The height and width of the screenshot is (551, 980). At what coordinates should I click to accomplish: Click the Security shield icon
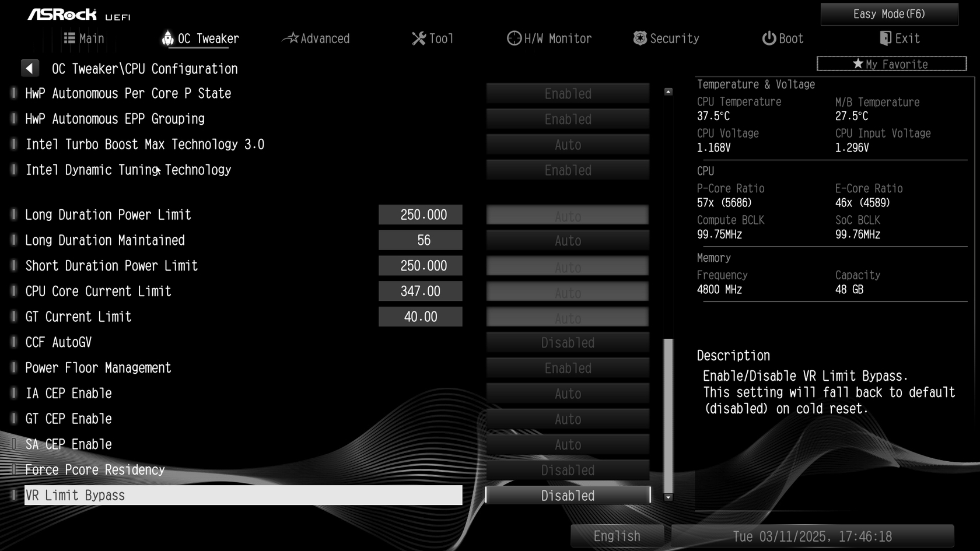coord(640,38)
